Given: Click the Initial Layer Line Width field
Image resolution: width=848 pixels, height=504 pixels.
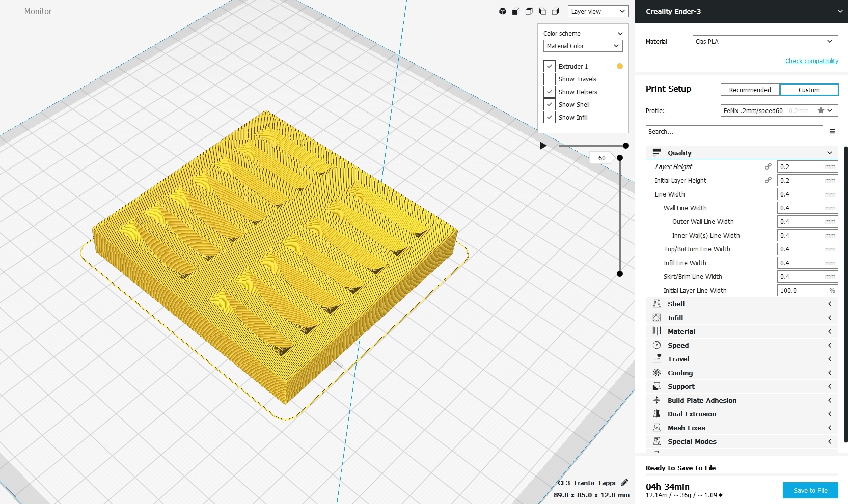Looking at the screenshot, I should (x=807, y=290).
